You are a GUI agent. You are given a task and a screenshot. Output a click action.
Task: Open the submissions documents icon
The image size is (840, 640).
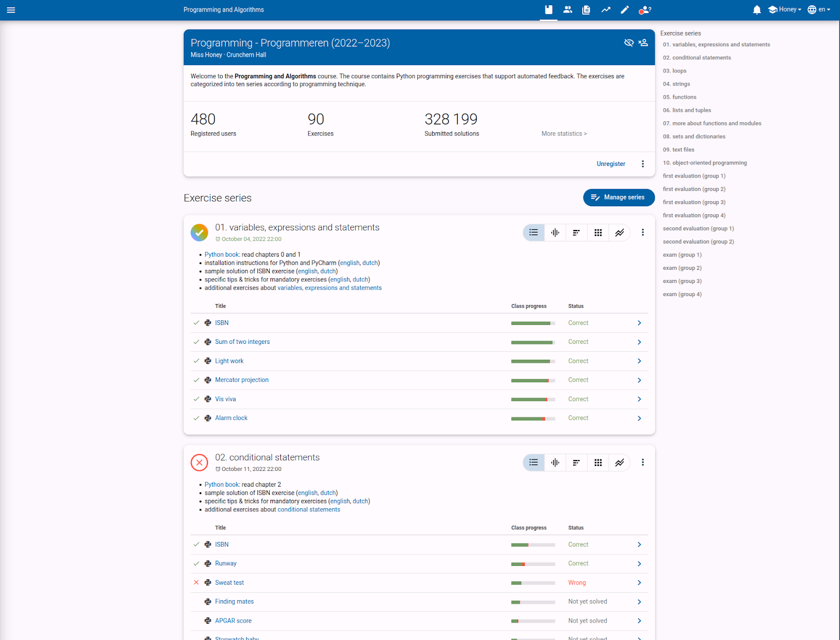tap(586, 10)
